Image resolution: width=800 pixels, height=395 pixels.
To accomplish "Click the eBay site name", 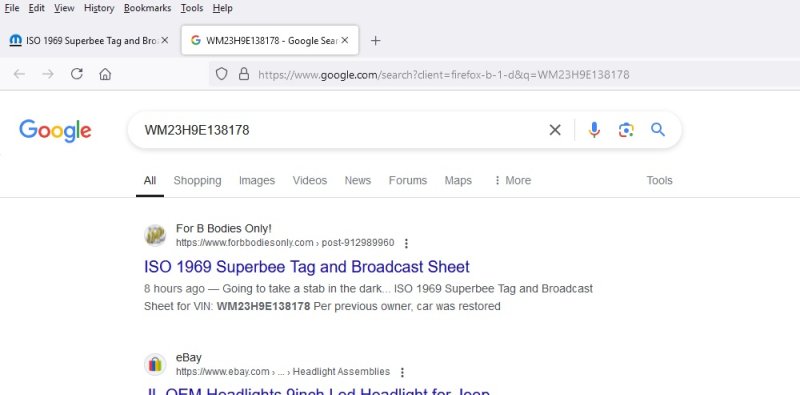I will click(189, 357).
